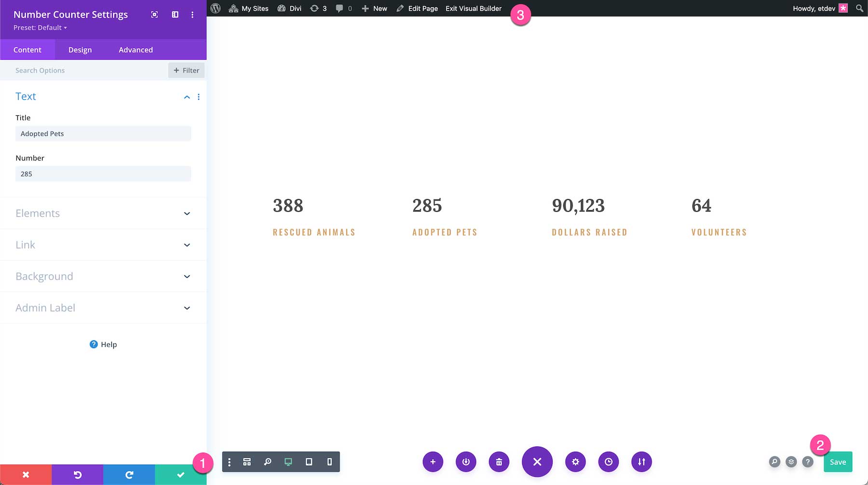Open the Preset: Default dropdown
Image resolution: width=868 pixels, height=485 pixels.
tap(40, 27)
